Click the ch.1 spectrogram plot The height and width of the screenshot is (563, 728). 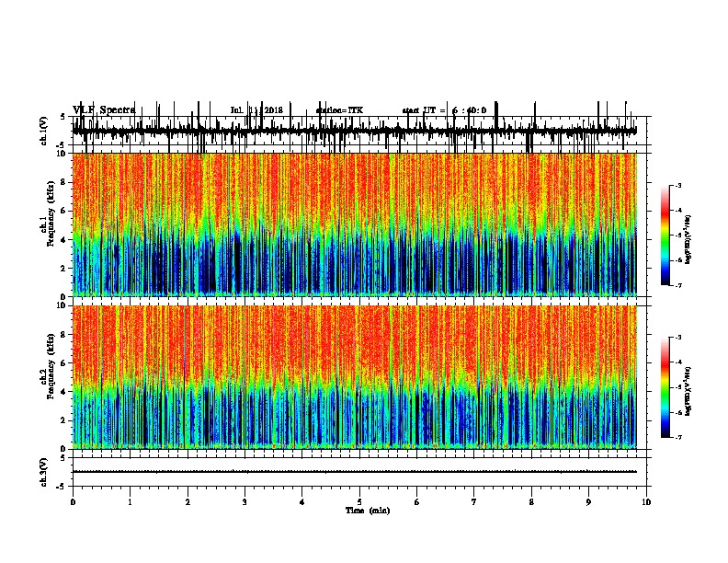(x=354, y=224)
